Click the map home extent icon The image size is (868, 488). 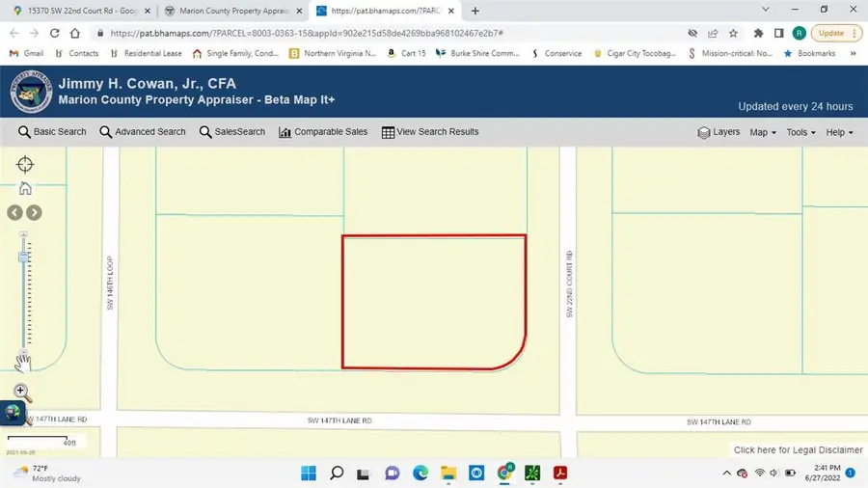(x=25, y=188)
